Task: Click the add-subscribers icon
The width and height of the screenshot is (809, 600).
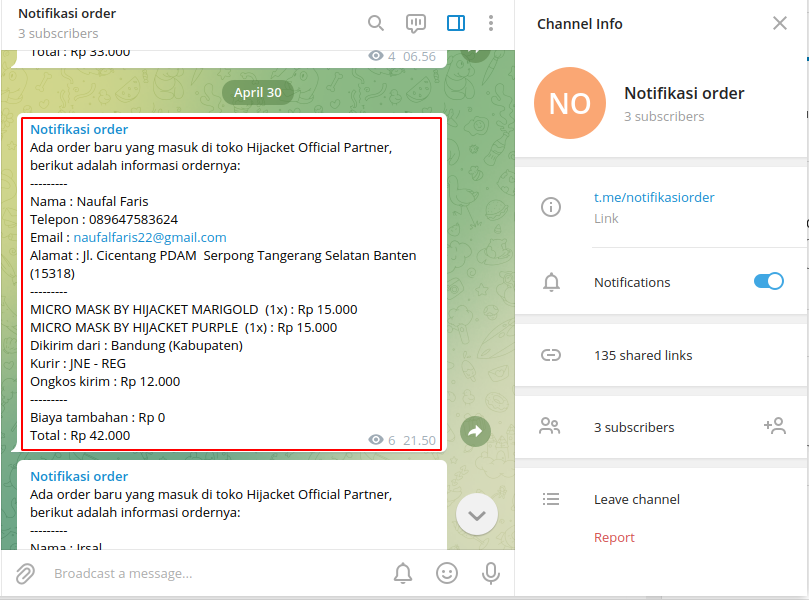Action: pos(775,425)
